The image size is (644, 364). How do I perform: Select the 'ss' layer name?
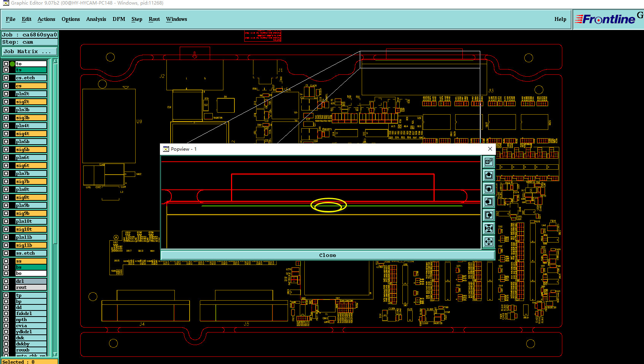tap(31, 261)
